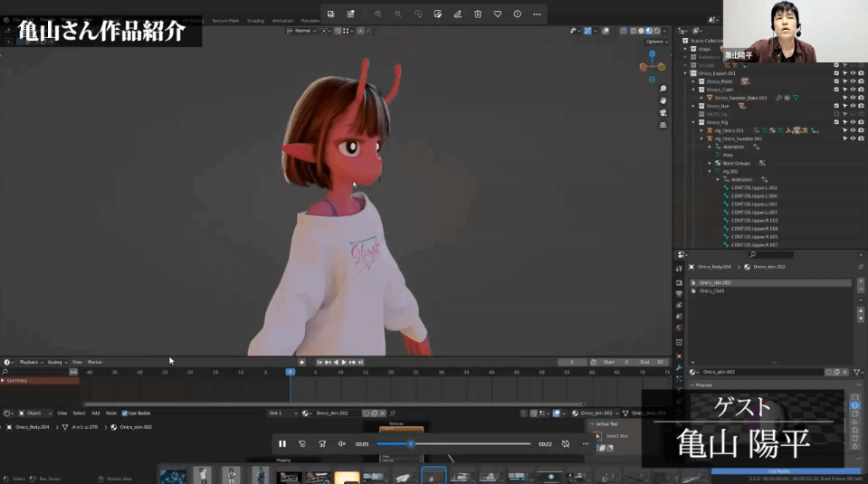Select Material Preview shading mode icon
This screenshot has height=484, width=868.
(x=649, y=31)
